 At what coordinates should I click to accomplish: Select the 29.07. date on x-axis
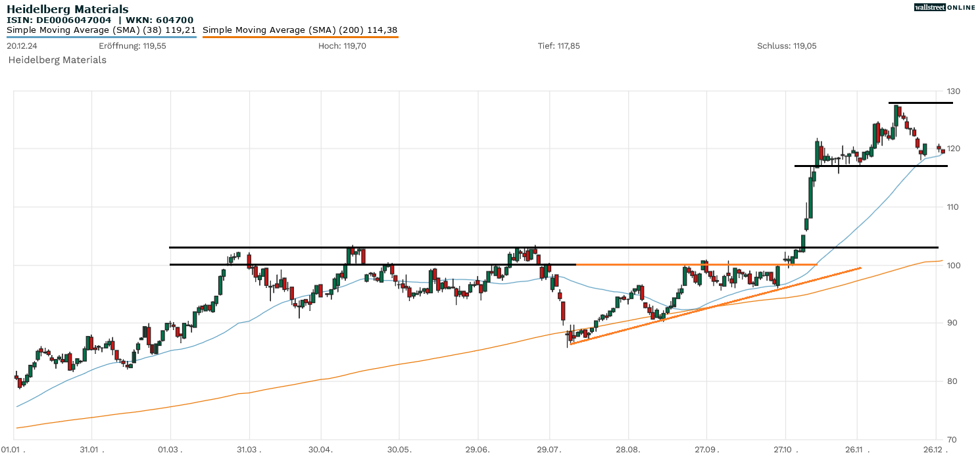550,448
